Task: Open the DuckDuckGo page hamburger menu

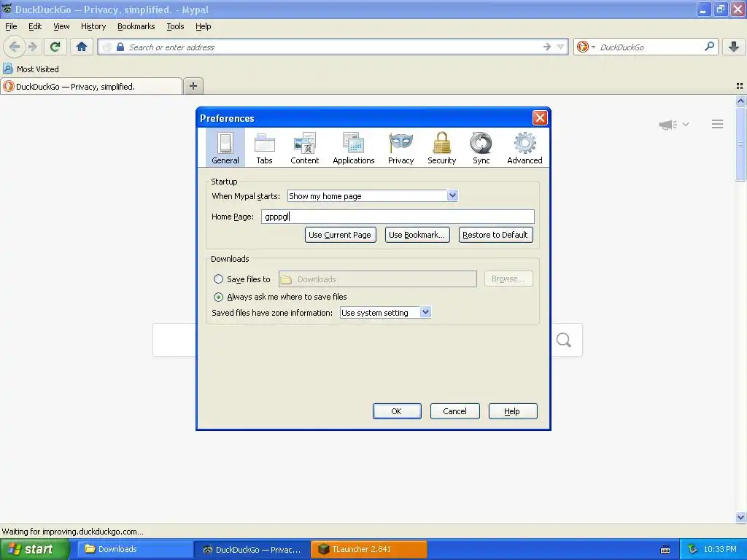Action: coord(718,124)
